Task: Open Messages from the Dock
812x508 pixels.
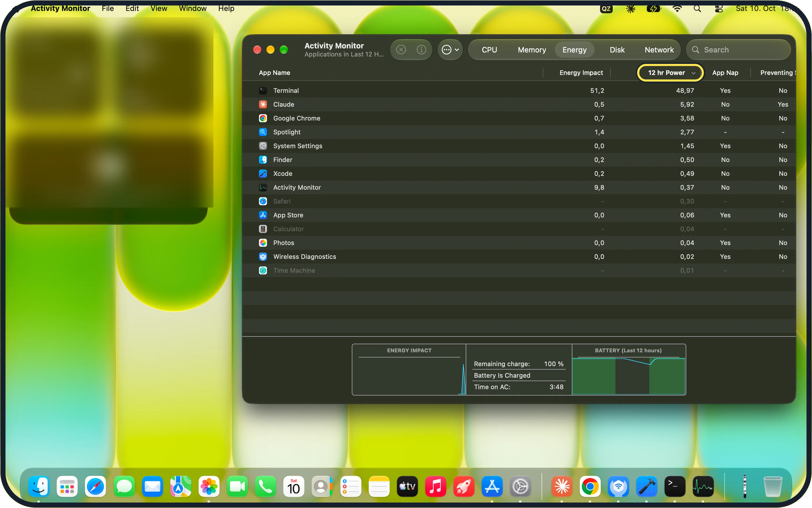Action: pyautogui.click(x=124, y=486)
